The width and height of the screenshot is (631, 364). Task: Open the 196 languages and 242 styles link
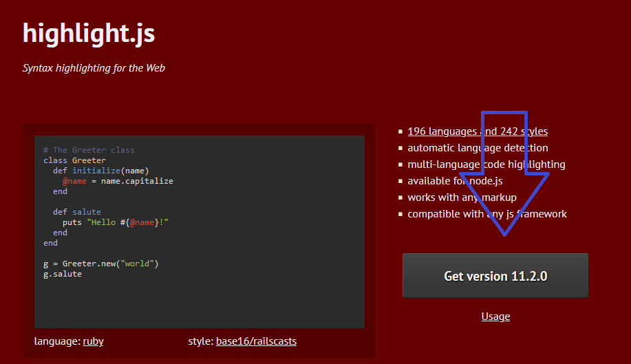click(478, 131)
